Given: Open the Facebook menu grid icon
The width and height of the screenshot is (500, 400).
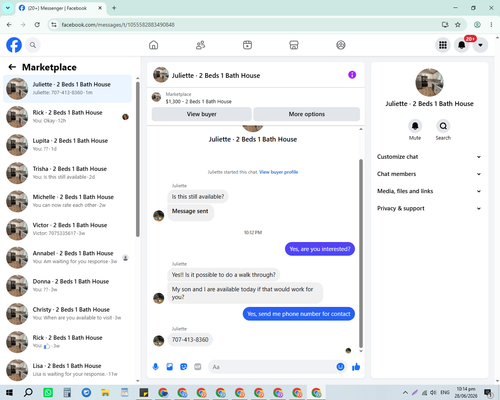Looking at the screenshot, I should 443,45.
